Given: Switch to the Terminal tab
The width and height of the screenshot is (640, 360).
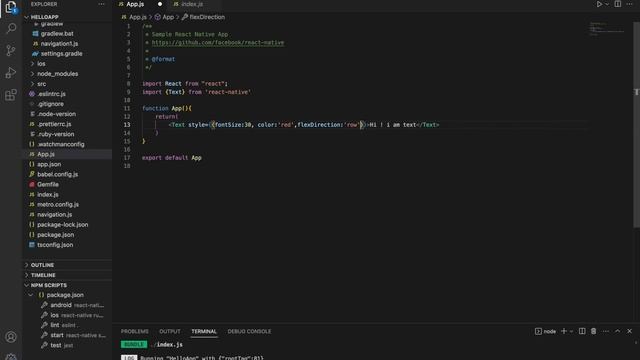Looking at the screenshot, I should click(204, 331).
